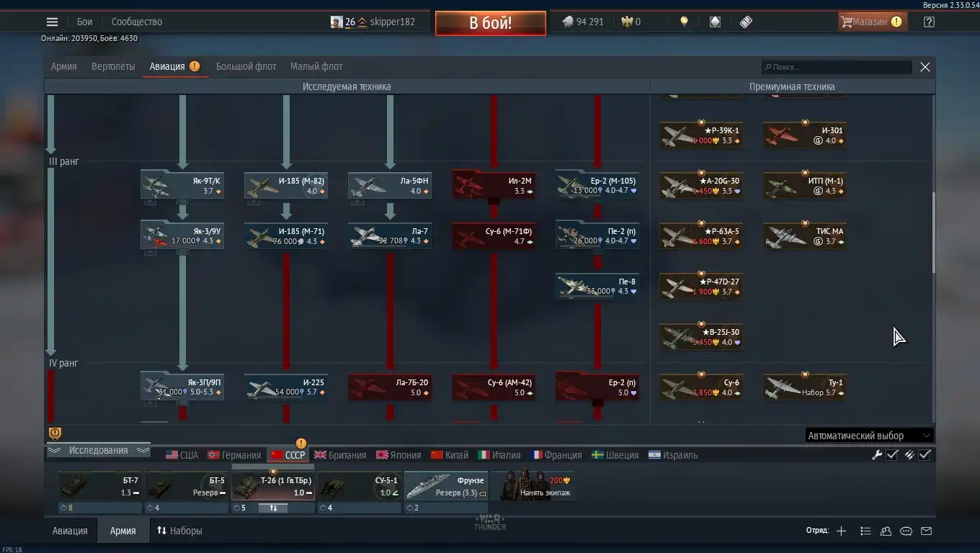Select the СУ-5-1 crew slot
Viewport: 980px width, 553px height.
pyautogui.click(x=360, y=486)
